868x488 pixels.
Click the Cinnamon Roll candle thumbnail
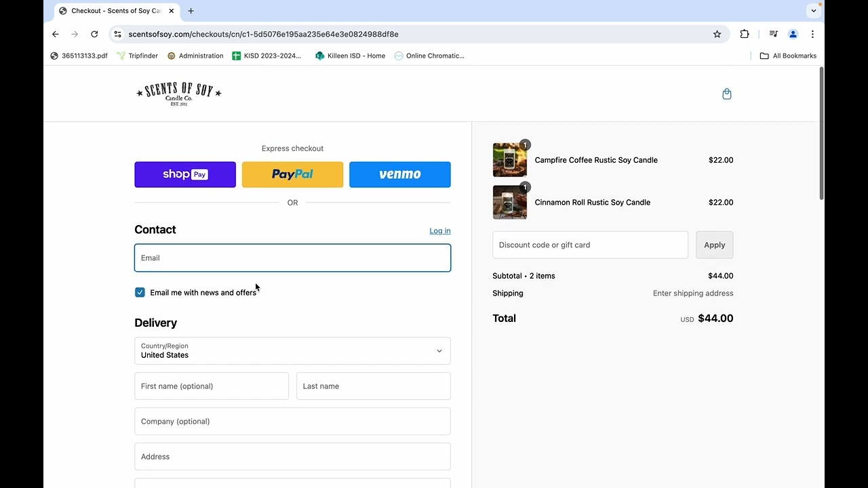[x=510, y=202]
